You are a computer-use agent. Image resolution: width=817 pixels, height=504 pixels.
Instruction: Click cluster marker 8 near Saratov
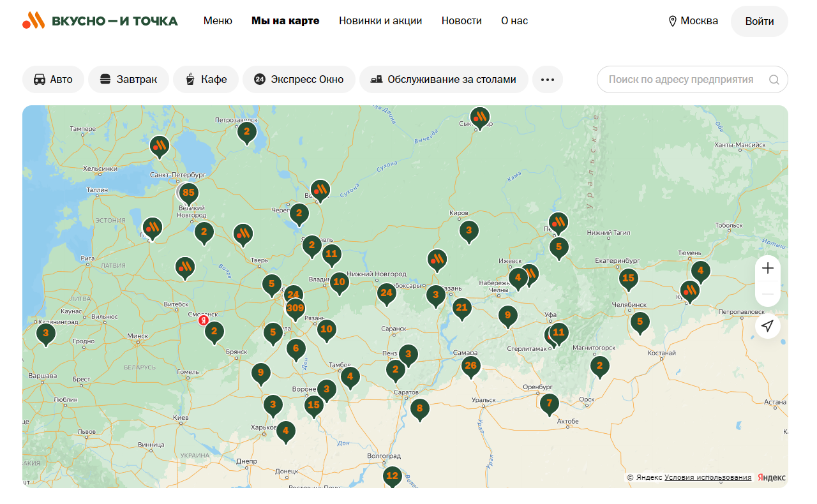pyautogui.click(x=420, y=410)
